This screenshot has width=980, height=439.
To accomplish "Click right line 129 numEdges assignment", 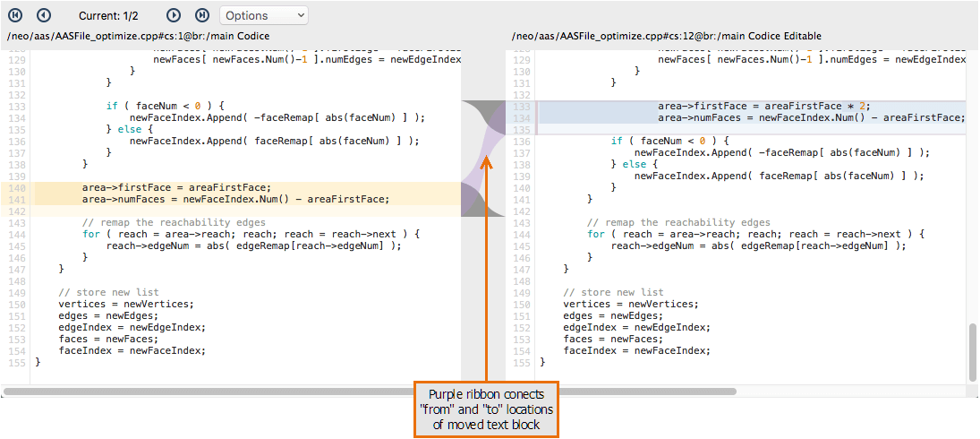I will click(812, 59).
